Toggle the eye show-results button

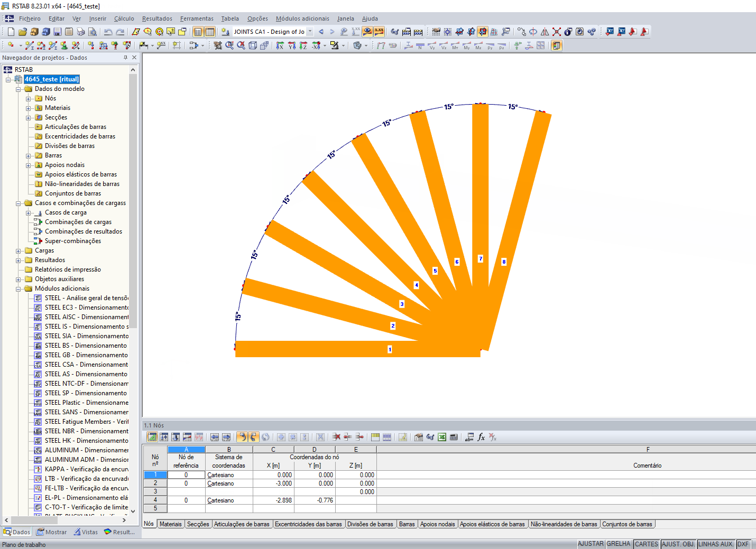367,32
